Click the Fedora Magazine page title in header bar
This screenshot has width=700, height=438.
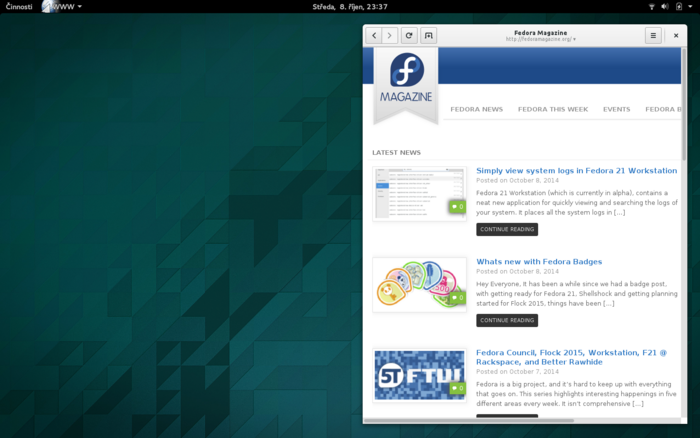(x=540, y=33)
